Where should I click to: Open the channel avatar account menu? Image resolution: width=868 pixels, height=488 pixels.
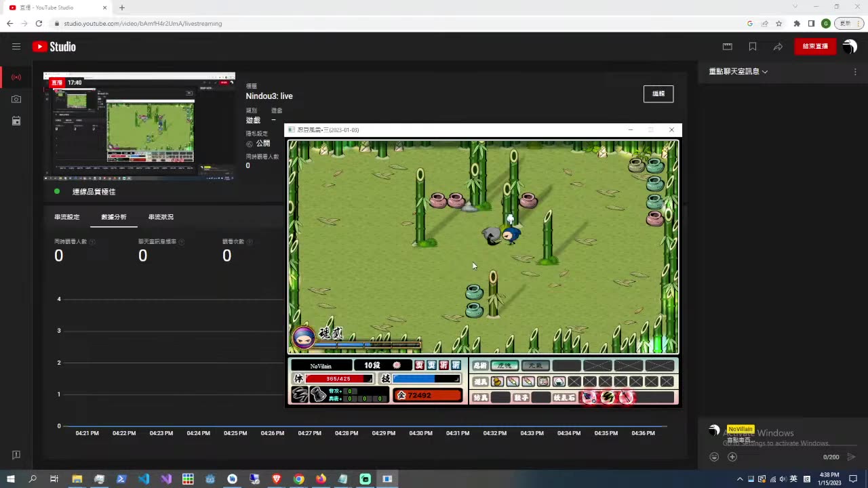850,47
